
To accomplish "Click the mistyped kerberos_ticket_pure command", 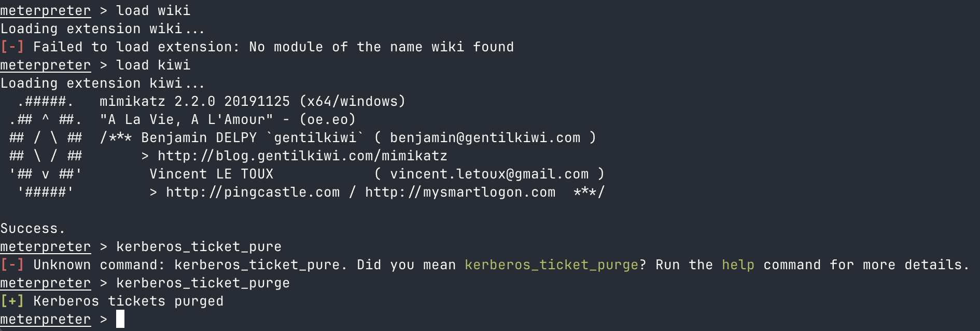I will point(199,246).
